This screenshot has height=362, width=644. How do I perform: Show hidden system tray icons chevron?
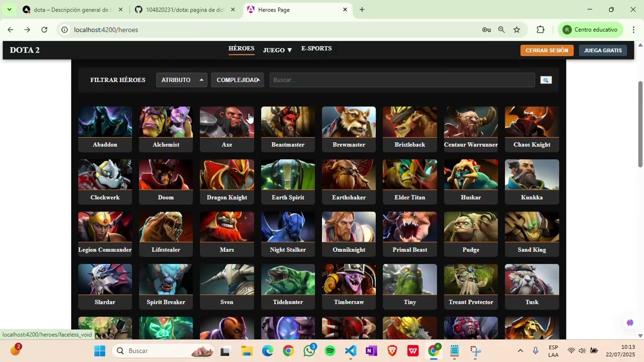pyautogui.click(x=520, y=351)
